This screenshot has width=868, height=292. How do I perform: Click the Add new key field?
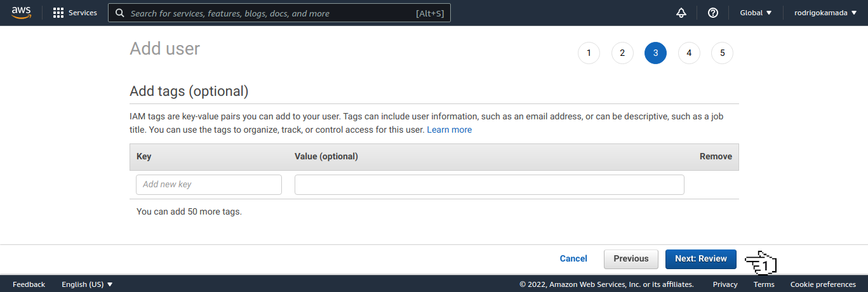coord(208,185)
